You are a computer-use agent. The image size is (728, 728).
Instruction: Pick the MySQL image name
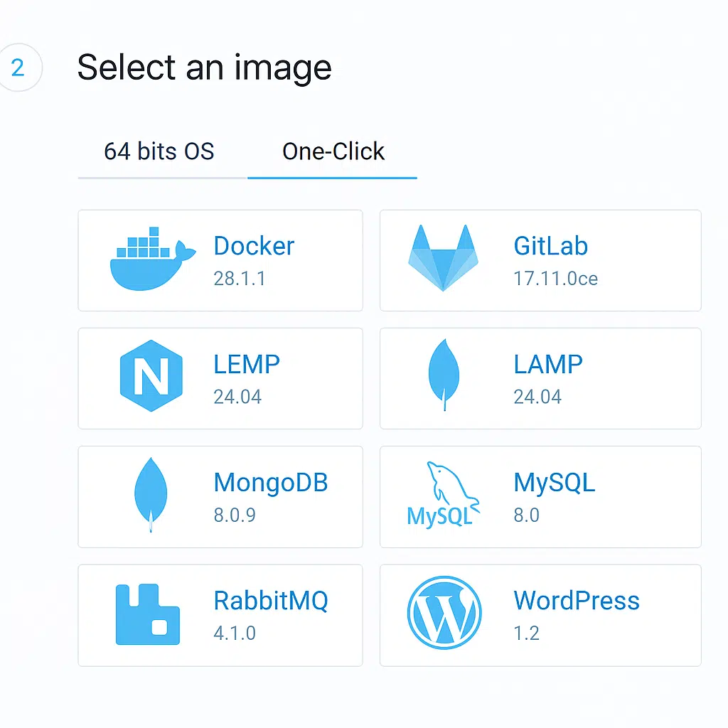(x=555, y=483)
